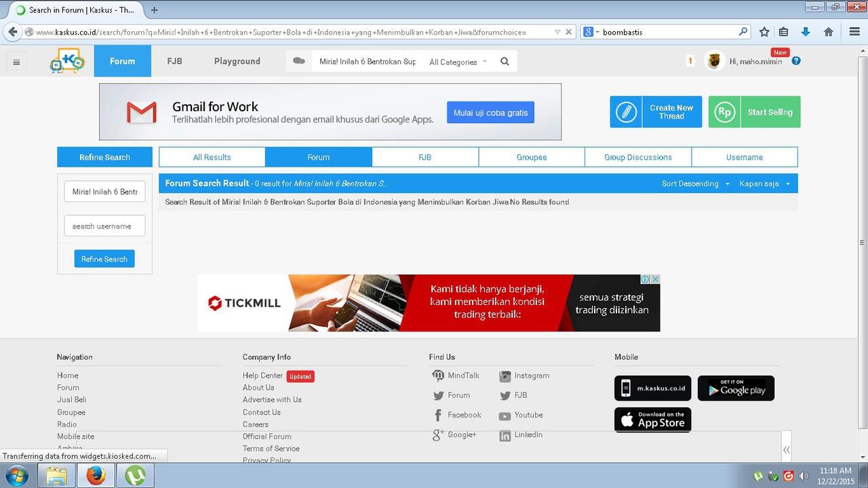This screenshot has height=488, width=868.
Task: Switch to the All Results tab
Action: pos(212,157)
